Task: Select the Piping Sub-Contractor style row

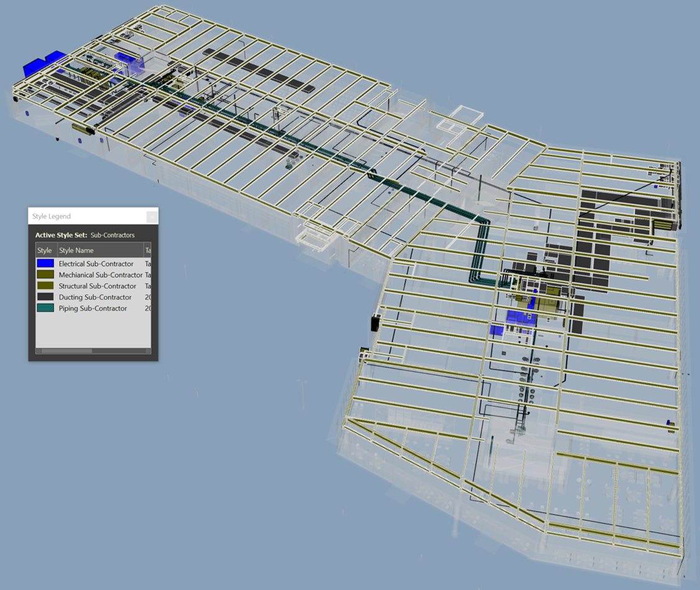Action: [93, 308]
